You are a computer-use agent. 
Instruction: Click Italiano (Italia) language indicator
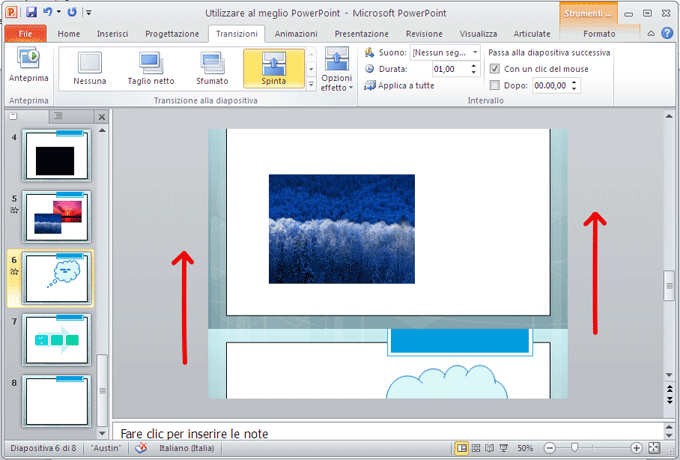186,448
